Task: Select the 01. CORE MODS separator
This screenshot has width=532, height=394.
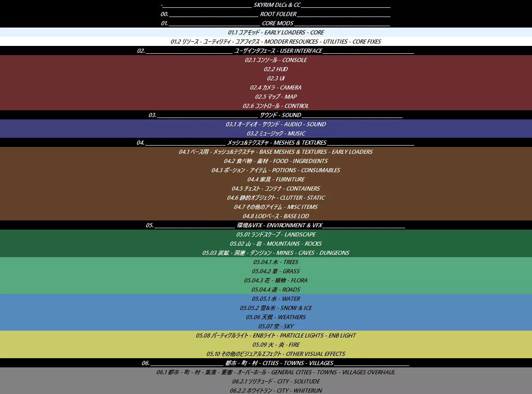Action: pyautogui.click(x=266, y=23)
